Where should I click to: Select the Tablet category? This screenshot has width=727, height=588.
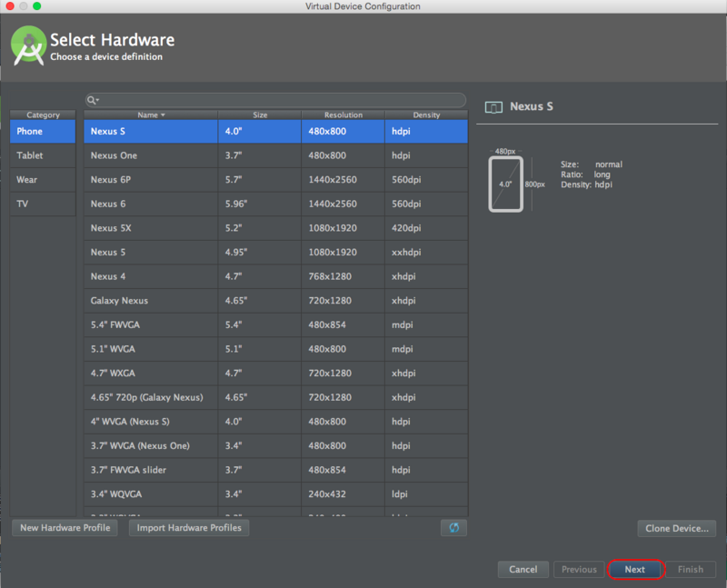tap(43, 155)
